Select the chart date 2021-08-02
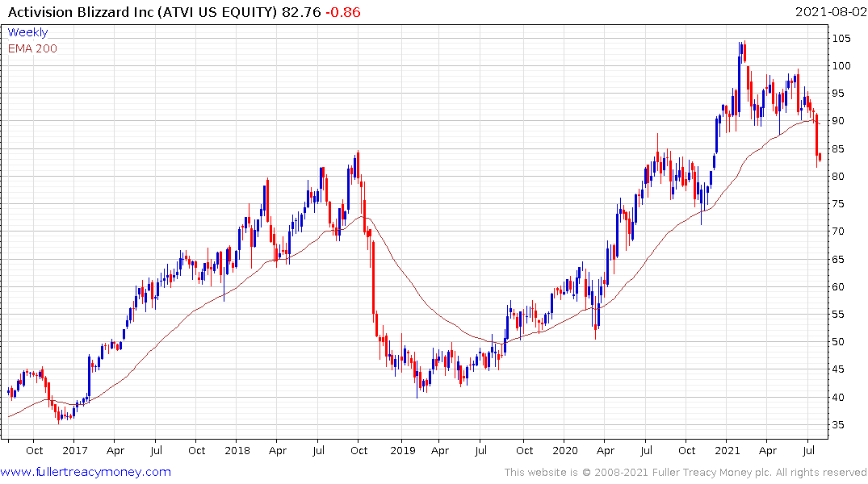 pyautogui.click(x=831, y=12)
